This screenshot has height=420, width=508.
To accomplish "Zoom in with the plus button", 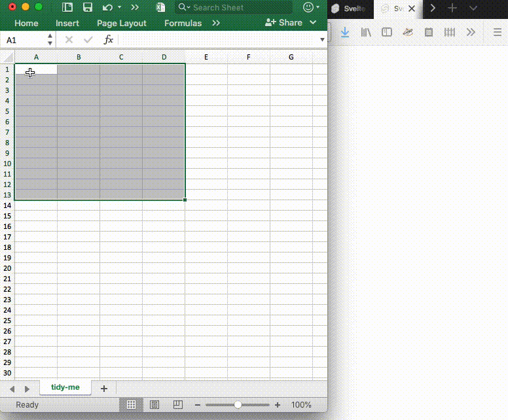I will point(278,405).
